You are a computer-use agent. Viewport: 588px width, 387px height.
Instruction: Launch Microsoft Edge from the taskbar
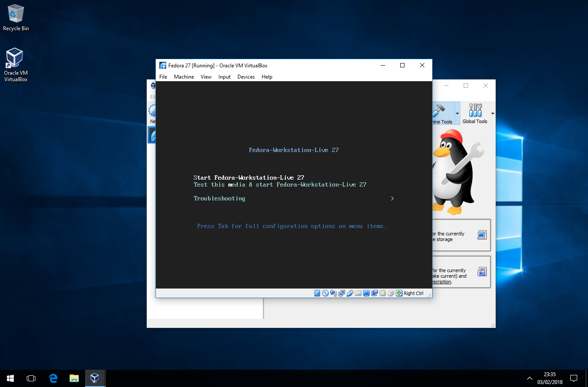53,378
